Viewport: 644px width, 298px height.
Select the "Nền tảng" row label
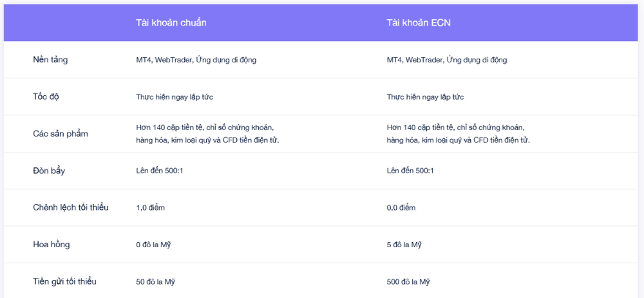point(50,60)
